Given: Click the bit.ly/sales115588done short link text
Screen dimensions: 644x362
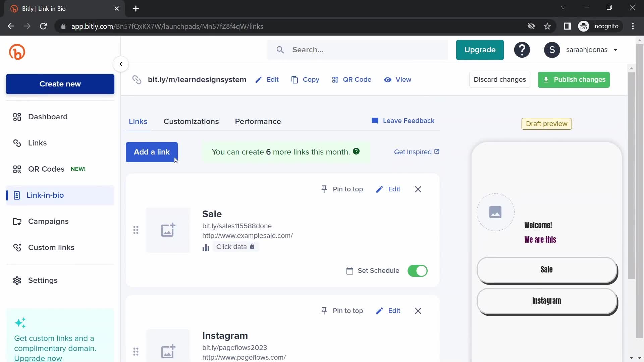Looking at the screenshot, I should pos(237,226).
